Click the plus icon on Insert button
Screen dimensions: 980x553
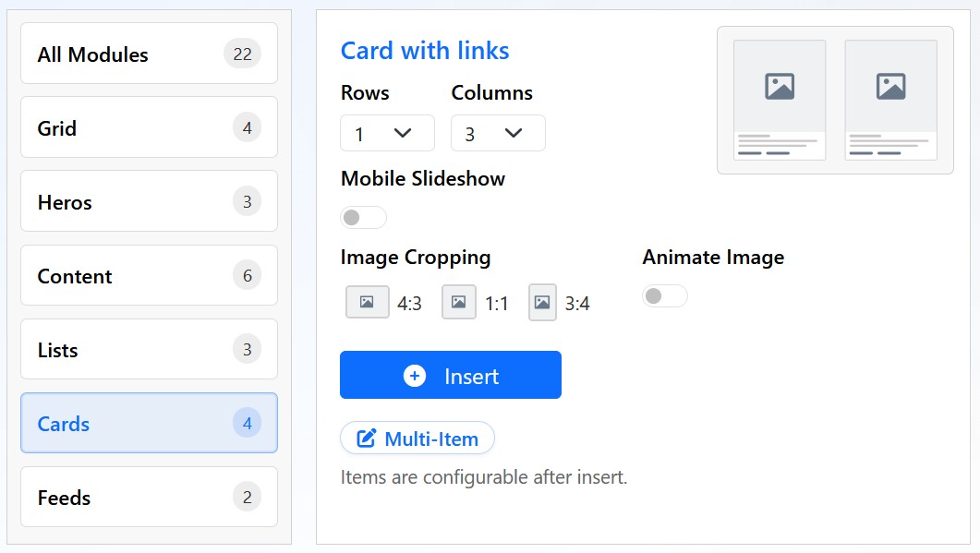(415, 376)
